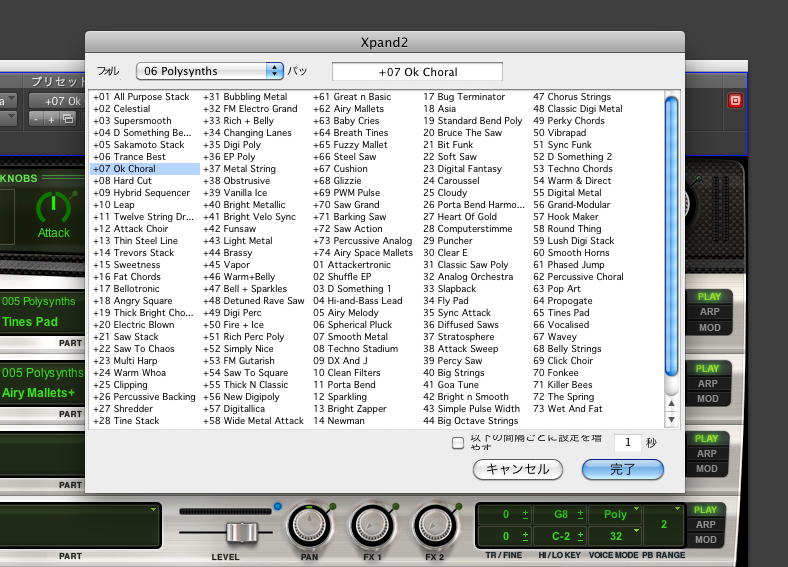Toggle PLAY beside the Tines Pad part

point(709,297)
